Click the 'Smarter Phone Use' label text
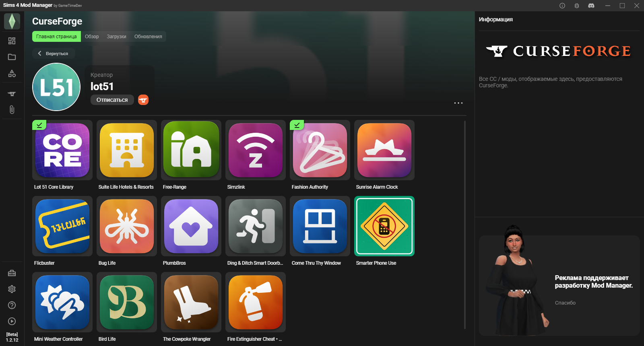The height and width of the screenshot is (346, 644). click(376, 263)
